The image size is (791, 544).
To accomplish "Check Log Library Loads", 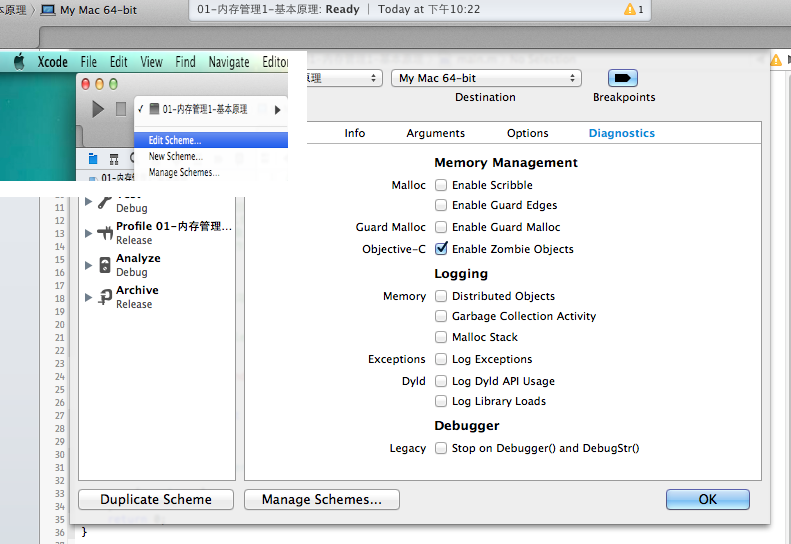I will point(441,401).
